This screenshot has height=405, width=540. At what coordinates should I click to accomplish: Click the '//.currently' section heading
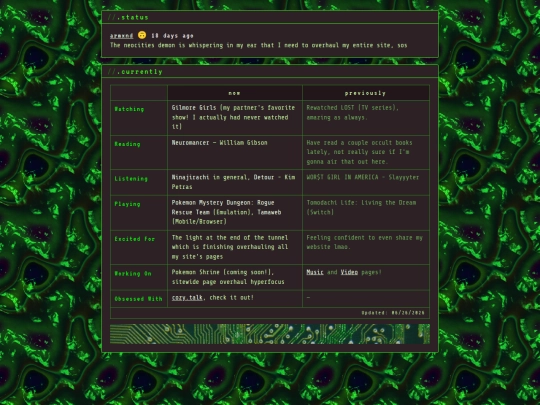point(135,72)
